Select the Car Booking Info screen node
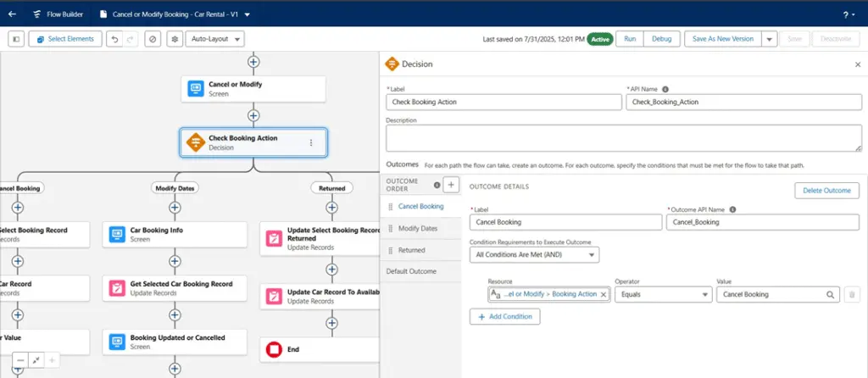868x378 pixels. click(x=175, y=235)
